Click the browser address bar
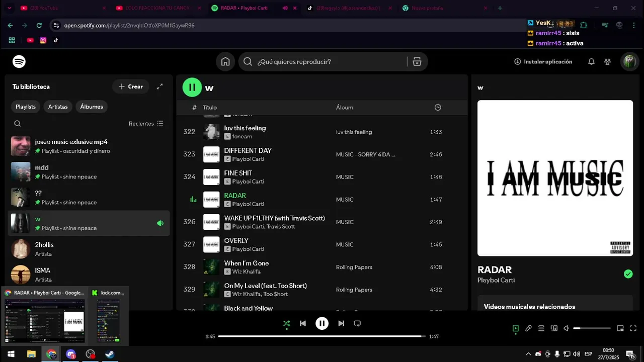Viewport: 644px width, 362px height. tap(287, 25)
